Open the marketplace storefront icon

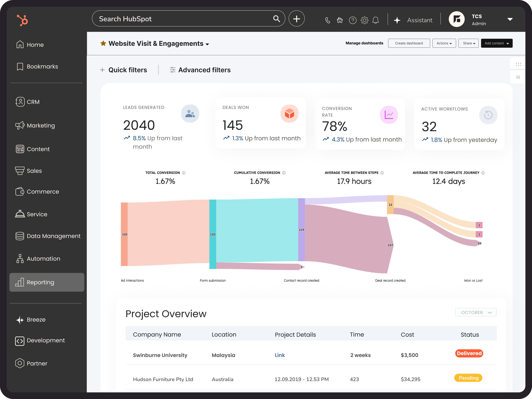(x=340, y=20)
